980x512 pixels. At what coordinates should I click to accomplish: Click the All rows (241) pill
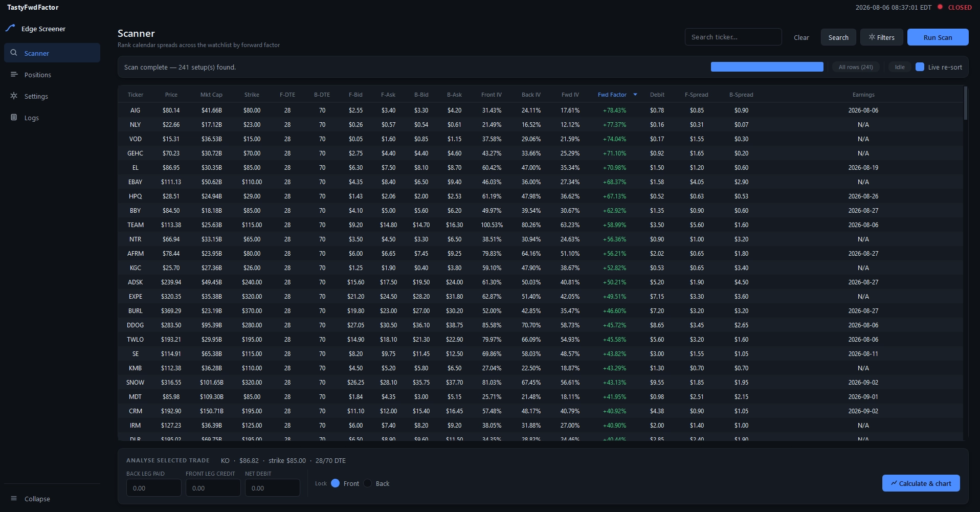click(x=856, y=67)
